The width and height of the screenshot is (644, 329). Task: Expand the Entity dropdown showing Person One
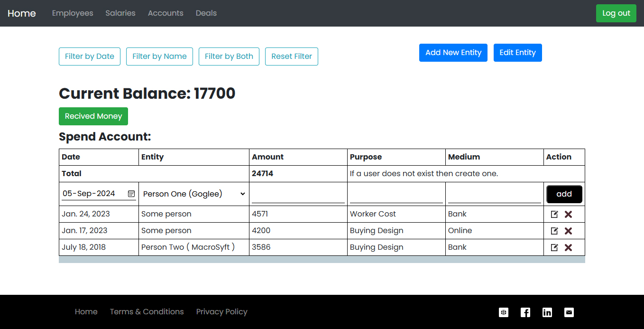pyautogui.click(x=194, y=194)
